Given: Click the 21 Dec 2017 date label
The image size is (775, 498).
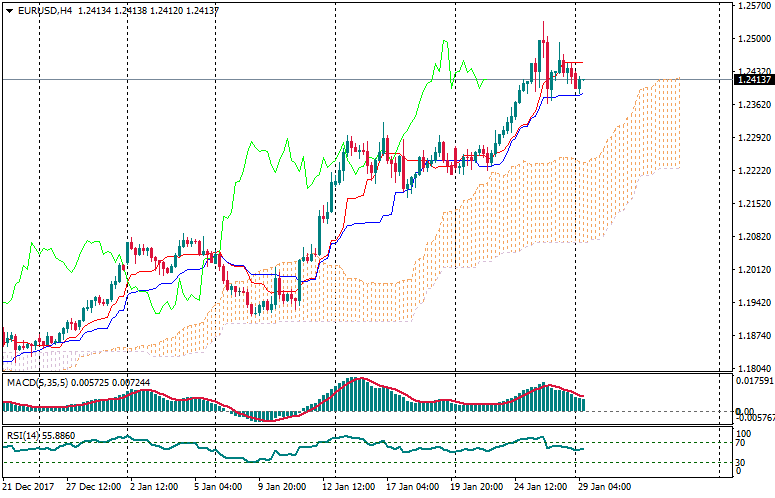Looking at the screenshot, I should point(30,487).
